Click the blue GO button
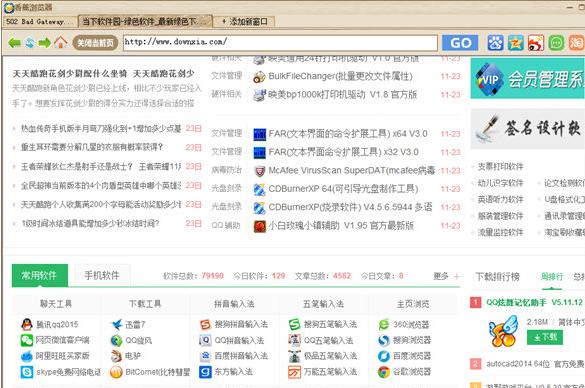 (460, 43)
